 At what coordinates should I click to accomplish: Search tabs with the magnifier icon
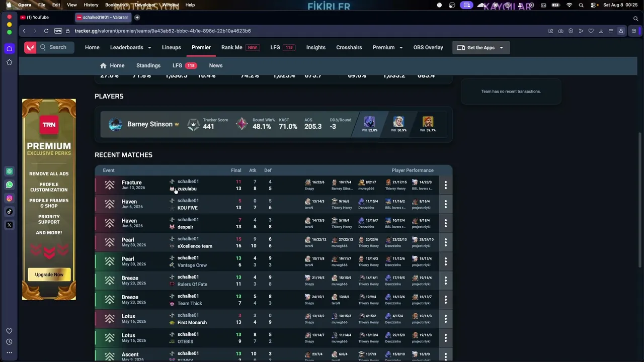click(x=636, y=19)
